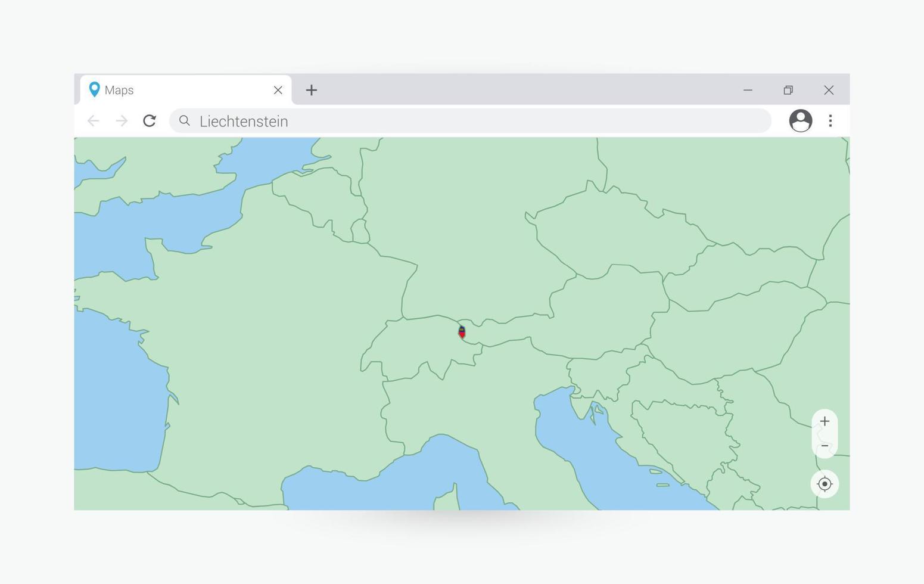Focus the Liechtenstein search field
924x584 pixels.
click(471, 121)
